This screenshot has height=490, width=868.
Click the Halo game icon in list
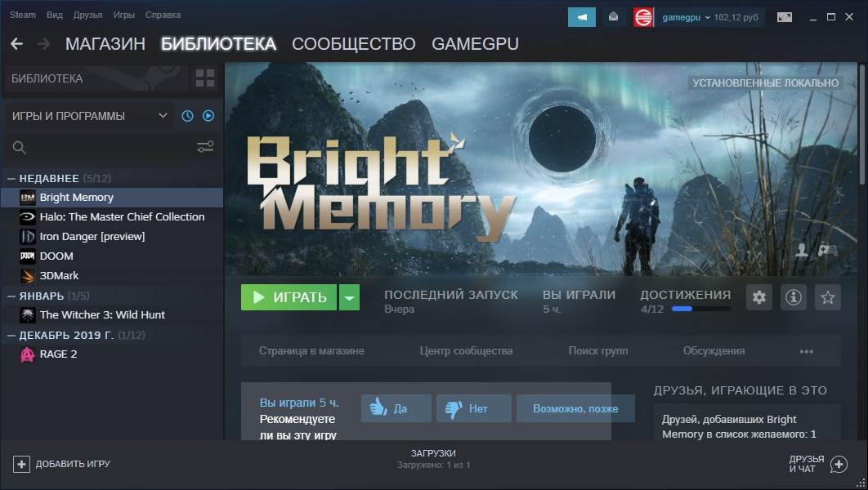[27, 216]
